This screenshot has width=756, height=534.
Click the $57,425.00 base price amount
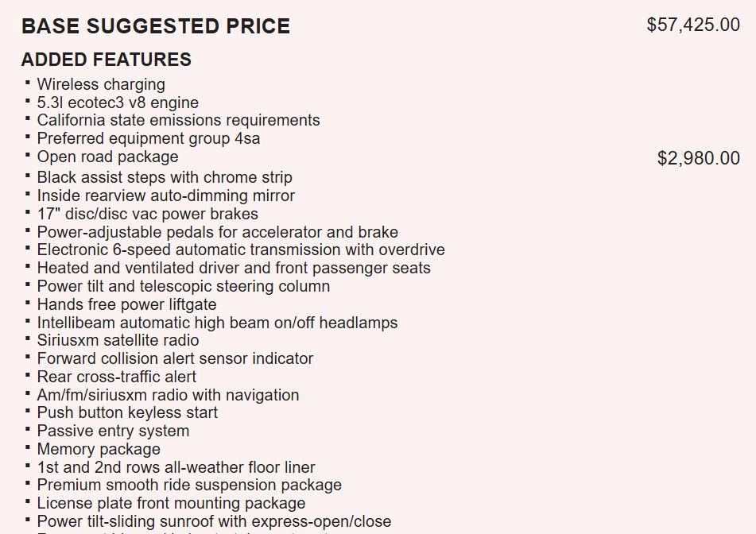click(693, 25)
